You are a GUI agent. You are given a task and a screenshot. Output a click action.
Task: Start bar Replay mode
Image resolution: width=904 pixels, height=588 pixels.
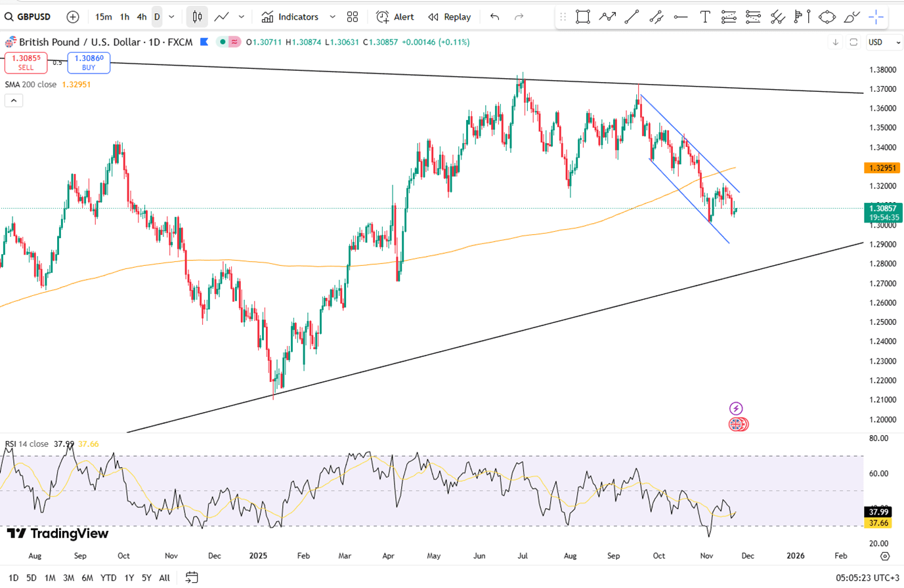point(450,17)
